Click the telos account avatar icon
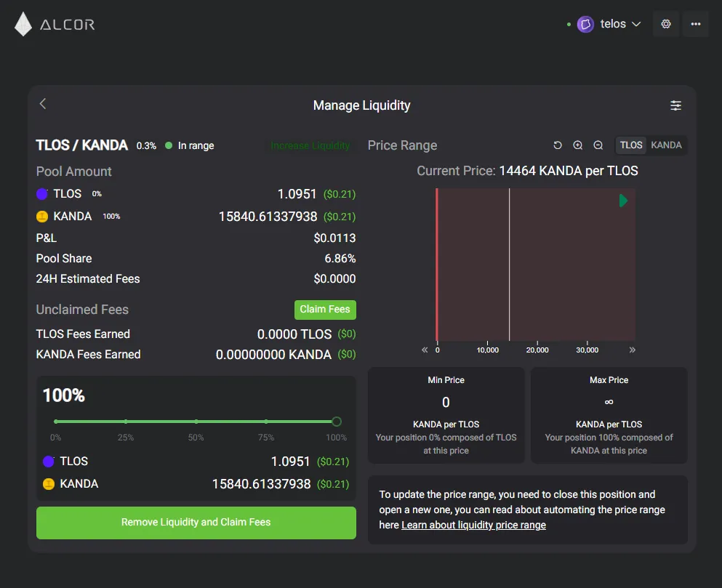 (585, 24)
